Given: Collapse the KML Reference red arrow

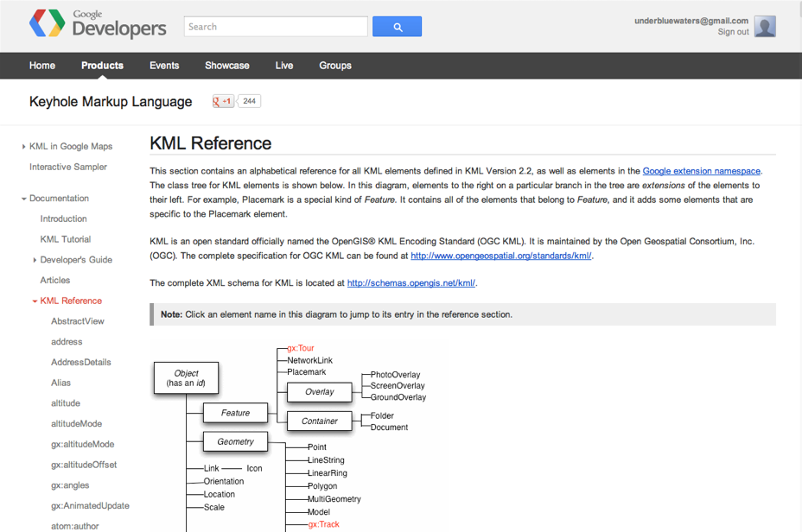Looking at the screenshot, I should click(35, 301).
